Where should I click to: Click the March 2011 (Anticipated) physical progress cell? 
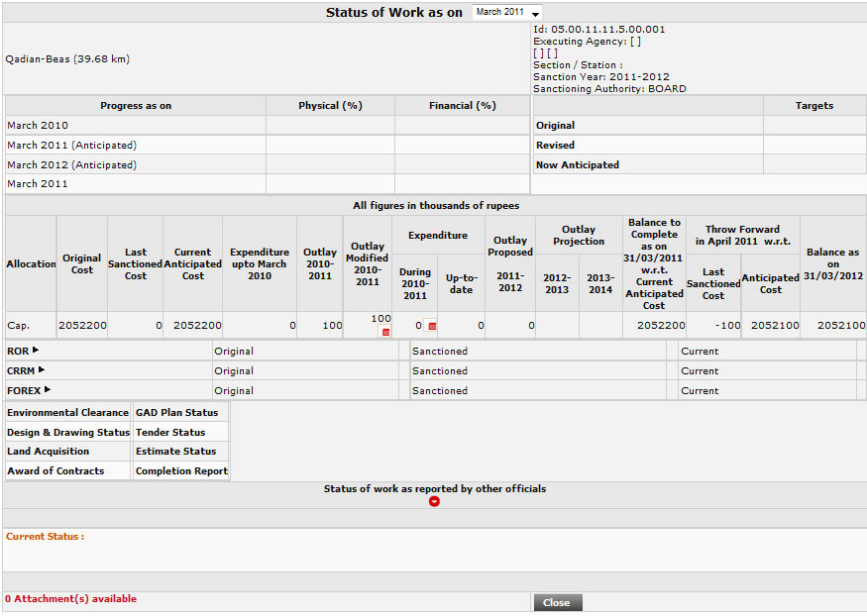pos(330,146)
